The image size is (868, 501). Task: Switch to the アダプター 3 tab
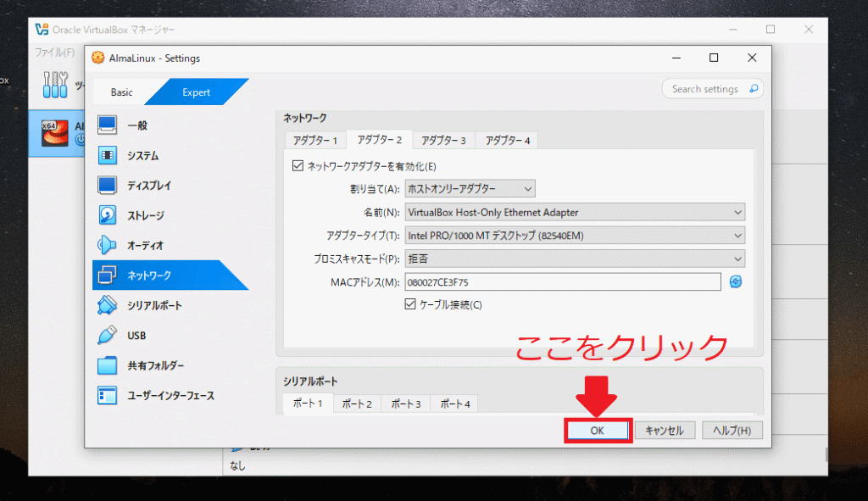443,141
